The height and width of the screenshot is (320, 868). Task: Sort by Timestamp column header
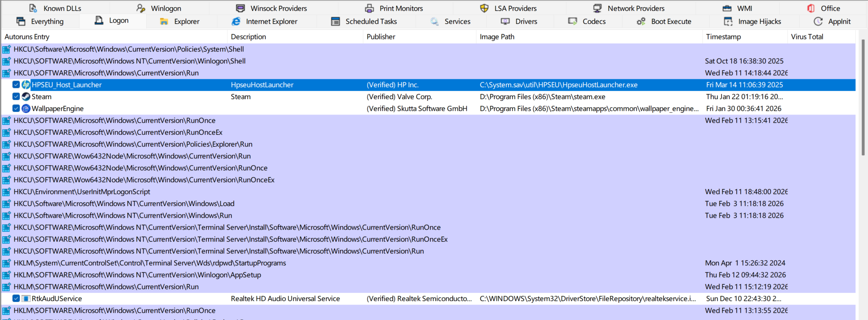pos(745,37)
